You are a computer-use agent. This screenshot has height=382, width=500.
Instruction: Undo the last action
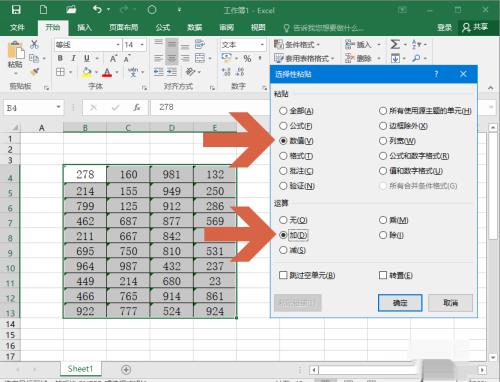click(x=97, y=9)
